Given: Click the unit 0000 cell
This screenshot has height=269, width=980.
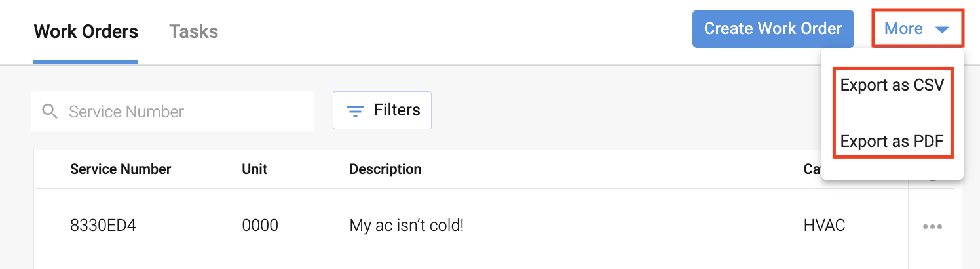Looking at the screenshot, I should pos(260,226).
